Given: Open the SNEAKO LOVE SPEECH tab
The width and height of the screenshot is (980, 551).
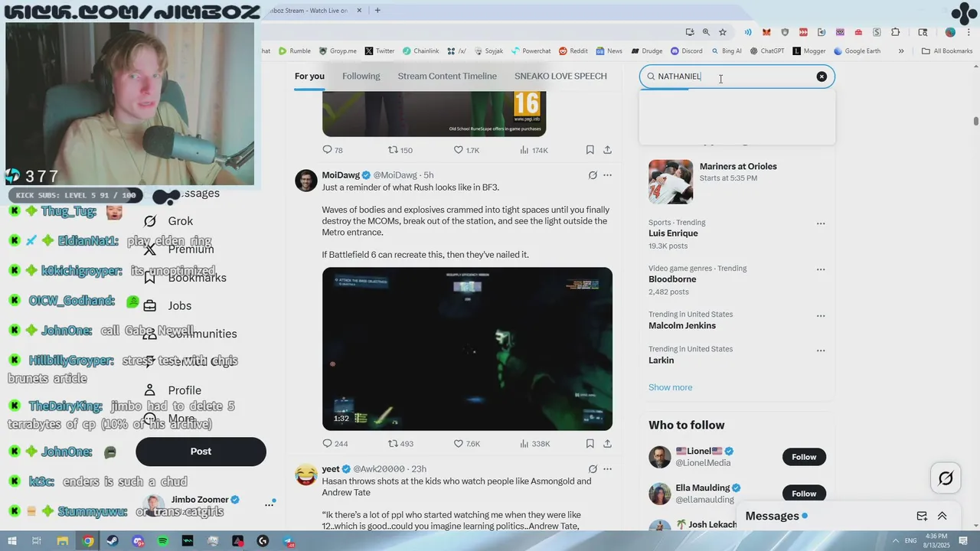Looking at the screenshot, I should [560, 77].
